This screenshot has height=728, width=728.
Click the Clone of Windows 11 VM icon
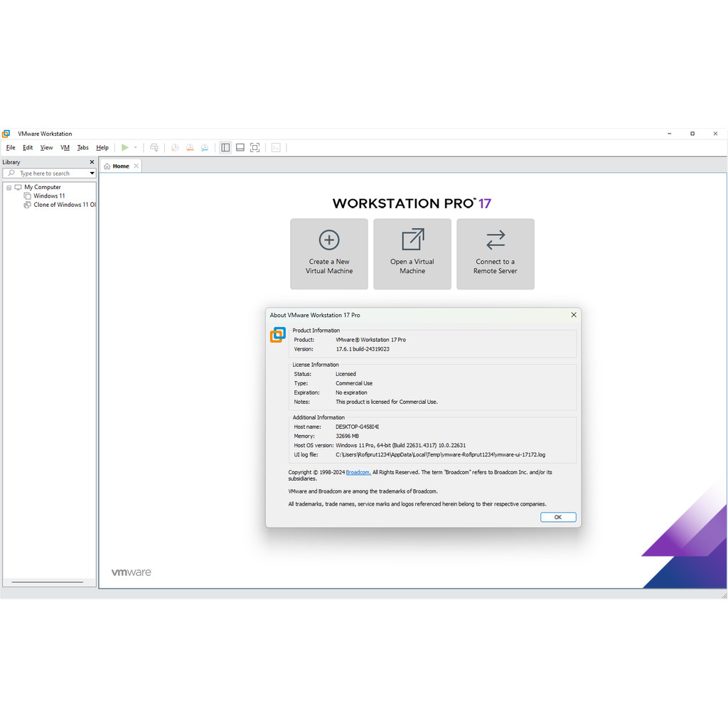click(x=28, y=205)
